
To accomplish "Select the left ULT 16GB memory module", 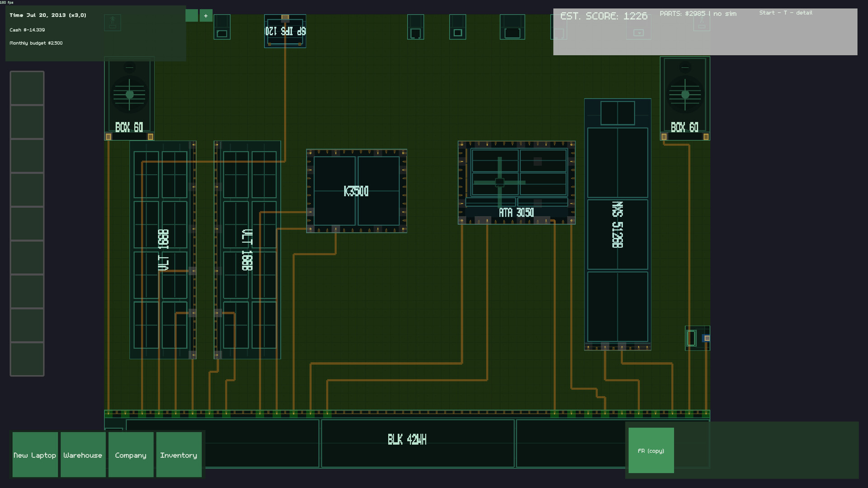I will (x=163, y=250).
